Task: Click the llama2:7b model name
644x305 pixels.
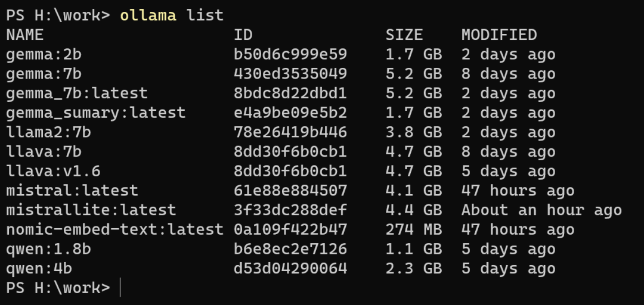Action: [x=49, y=132]
